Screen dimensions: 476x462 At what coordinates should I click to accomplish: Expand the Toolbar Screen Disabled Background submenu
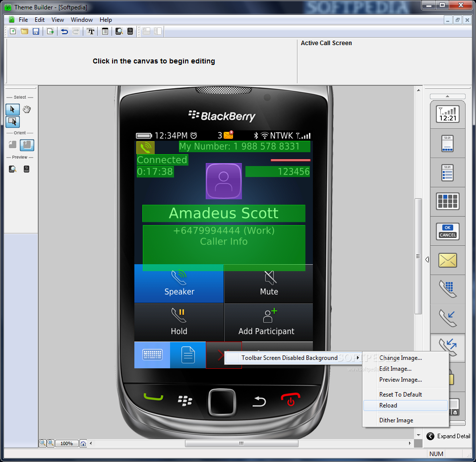[293, 358]
